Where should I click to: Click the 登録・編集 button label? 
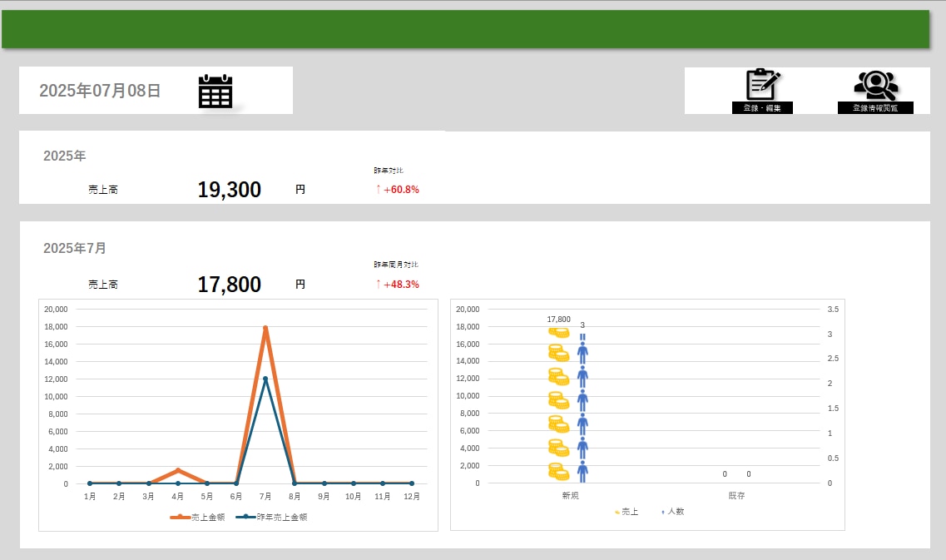(x=762, y=108)
